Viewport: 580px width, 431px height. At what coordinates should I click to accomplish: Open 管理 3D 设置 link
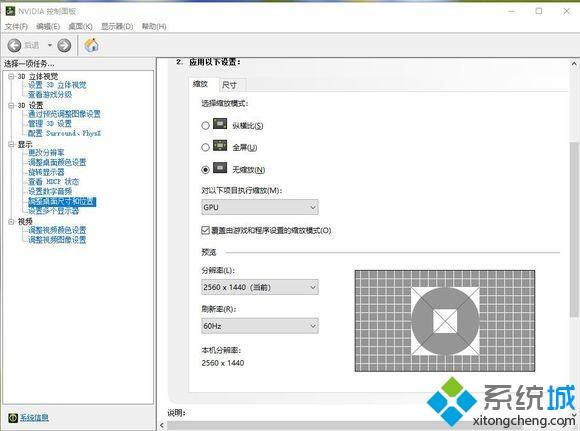[50, 123]
